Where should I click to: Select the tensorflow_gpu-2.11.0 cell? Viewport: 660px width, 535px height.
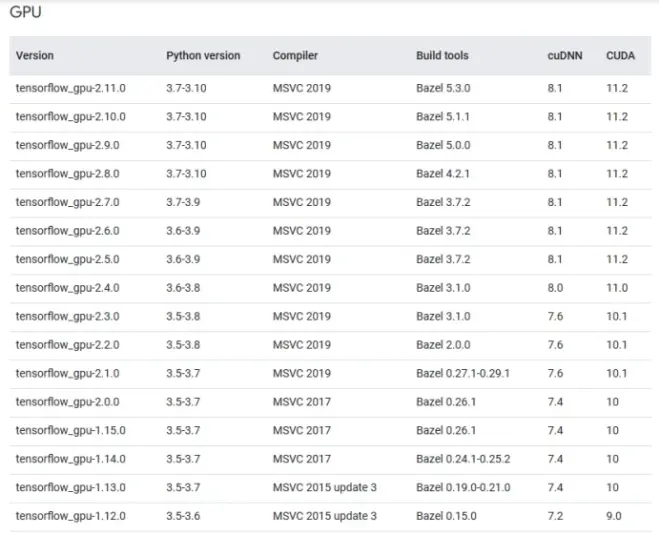[70, 88]
